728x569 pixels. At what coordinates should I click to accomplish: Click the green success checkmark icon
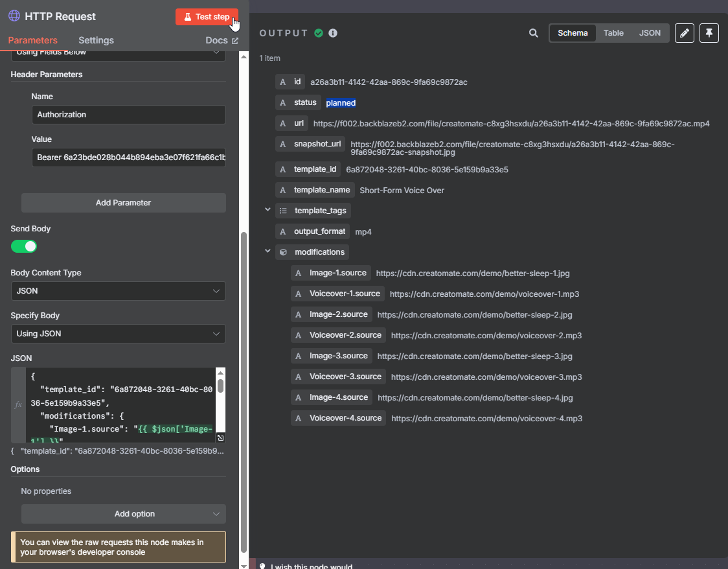coord(319,33)
